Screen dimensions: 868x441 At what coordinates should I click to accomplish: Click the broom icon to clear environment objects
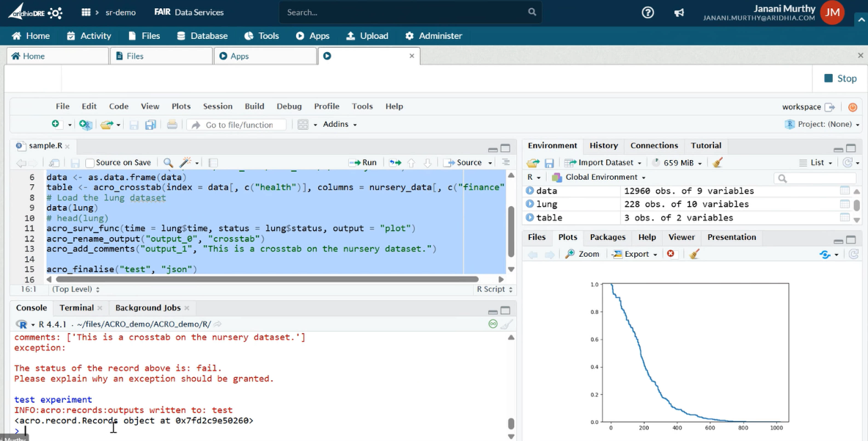(x=718, y=163)
